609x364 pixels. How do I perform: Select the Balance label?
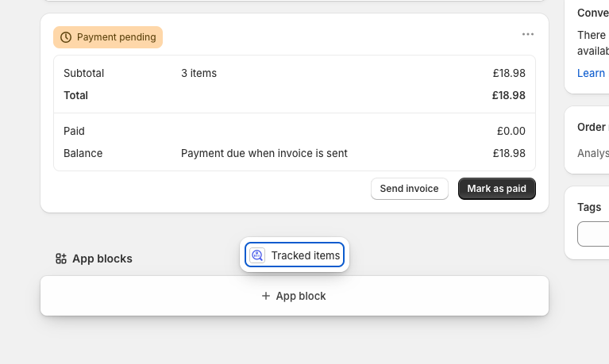(x=83, y=153)
